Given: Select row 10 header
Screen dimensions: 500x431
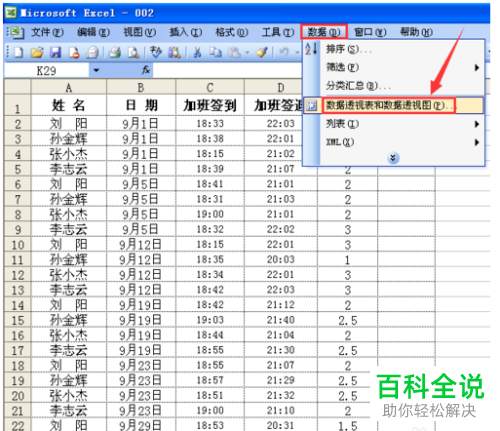Looking at the screenshot, I should tap(18, 245).
